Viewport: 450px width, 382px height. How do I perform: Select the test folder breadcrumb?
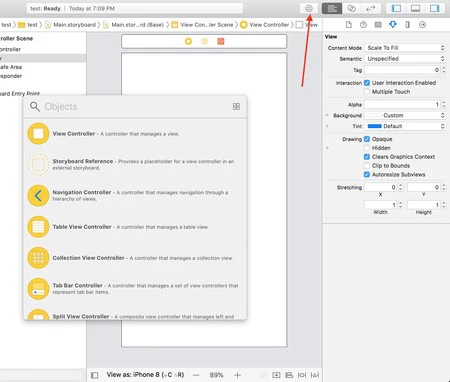click(x=28, y=25)
